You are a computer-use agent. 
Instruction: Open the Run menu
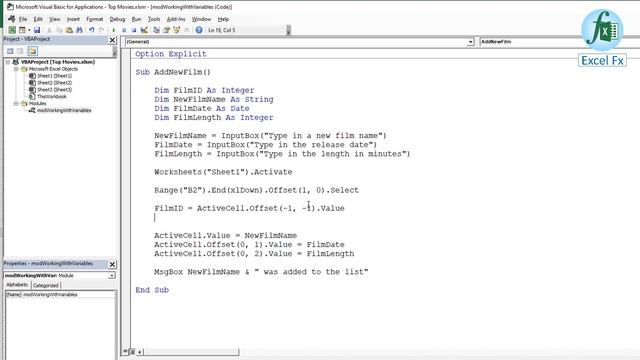136,19
